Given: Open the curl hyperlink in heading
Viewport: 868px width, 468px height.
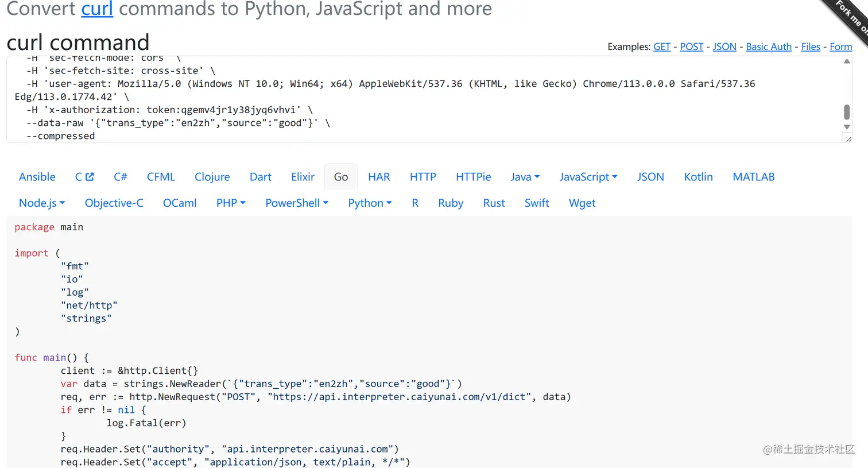Looking at the screenshot, I should pos(97,9).
